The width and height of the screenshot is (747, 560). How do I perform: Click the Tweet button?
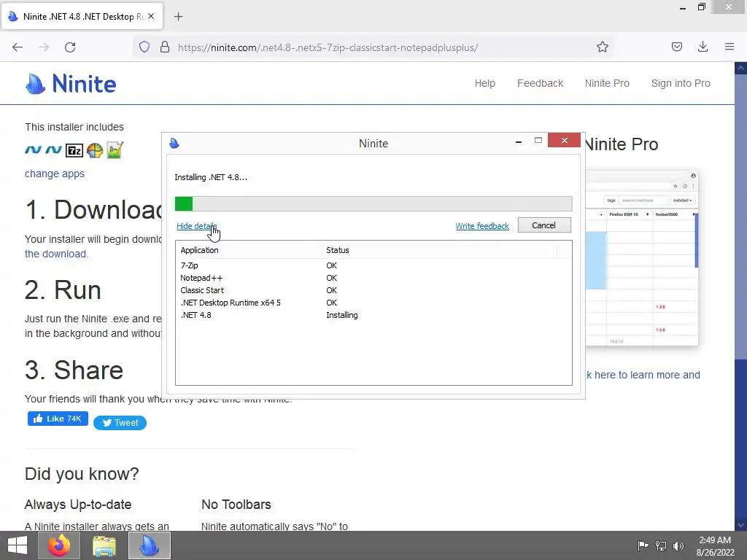click(x=120, y=423)
